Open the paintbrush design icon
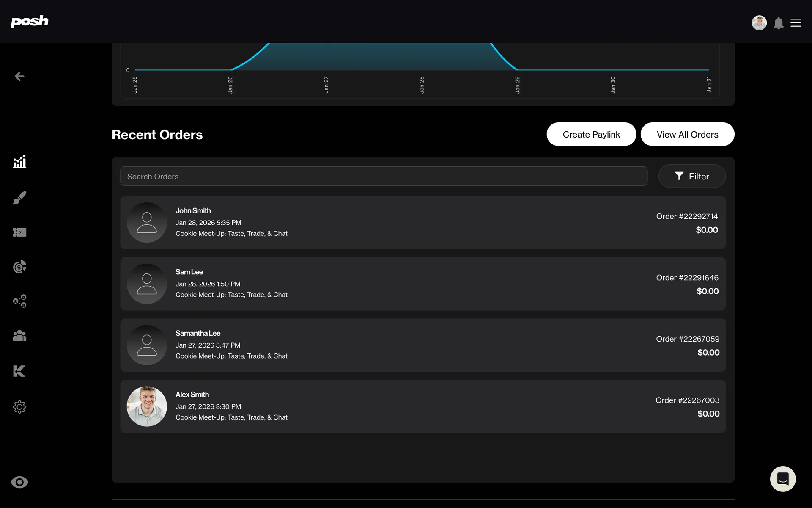 [x=19, y=198]
